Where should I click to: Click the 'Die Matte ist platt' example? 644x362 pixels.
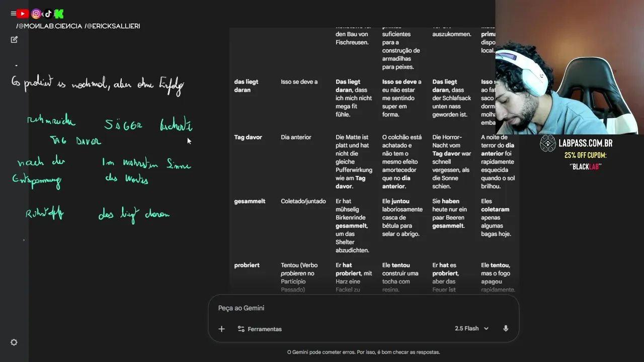(x=354, y=161)
